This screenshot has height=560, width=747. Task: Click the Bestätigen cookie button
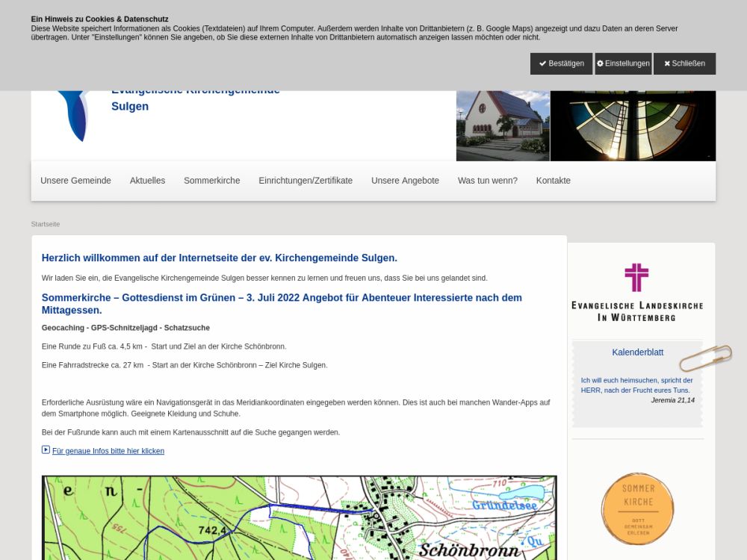pos(561,63)
